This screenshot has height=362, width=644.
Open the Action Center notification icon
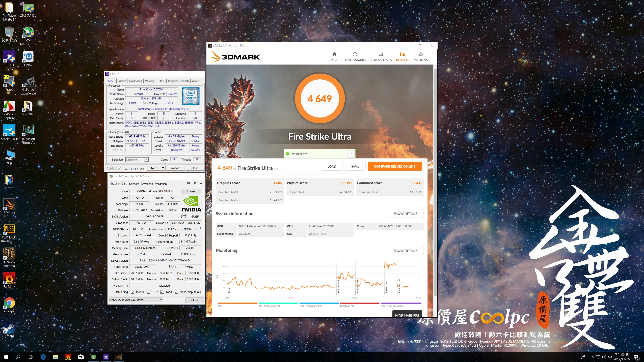point(636,357)
